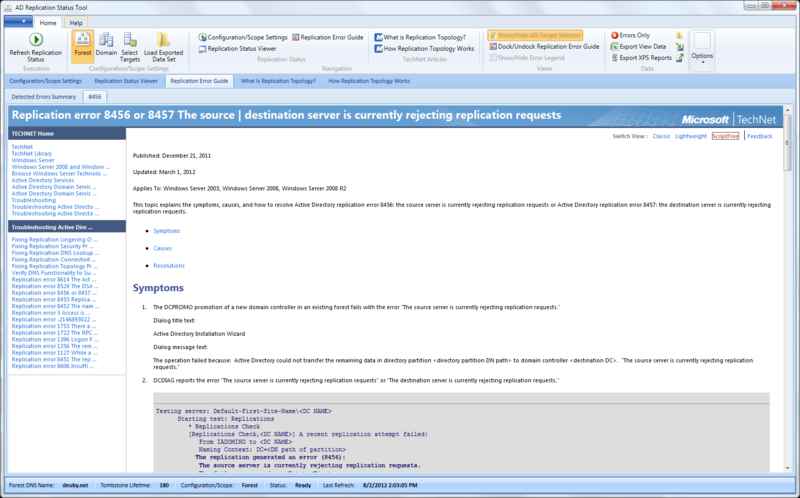Image resolution: width=800 pixels, height=498 pixels.
Task: Open the Configuration/Scope Settings document tab
Action: [x=45, y=81]
